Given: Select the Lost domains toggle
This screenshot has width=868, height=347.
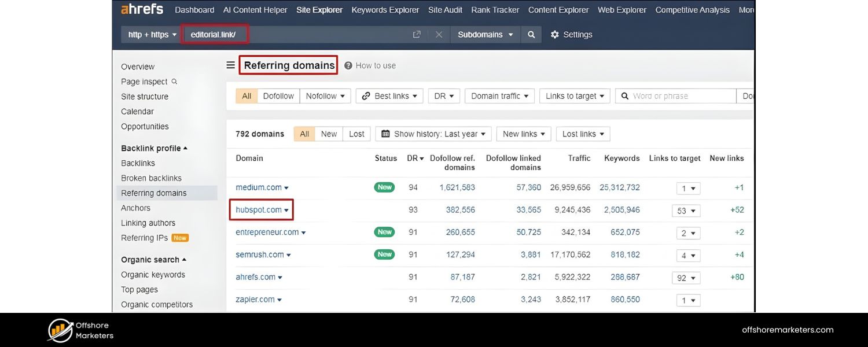Looking at the screenshot, I should 356,134.
